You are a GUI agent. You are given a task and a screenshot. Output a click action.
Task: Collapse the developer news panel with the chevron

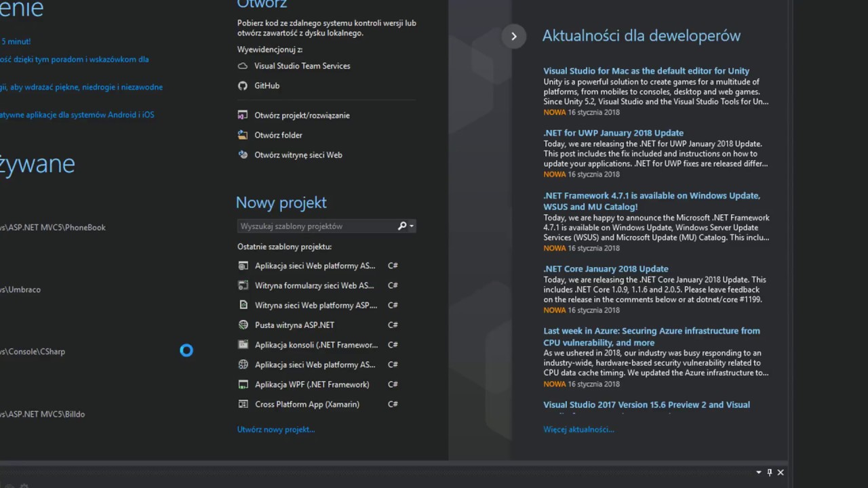(514, 36)
